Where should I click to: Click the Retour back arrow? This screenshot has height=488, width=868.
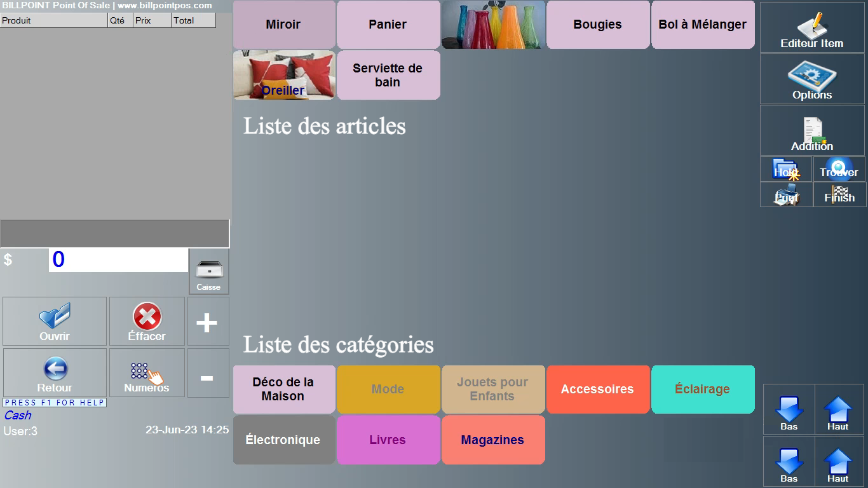pyautogui.click(x=55, y=373)
